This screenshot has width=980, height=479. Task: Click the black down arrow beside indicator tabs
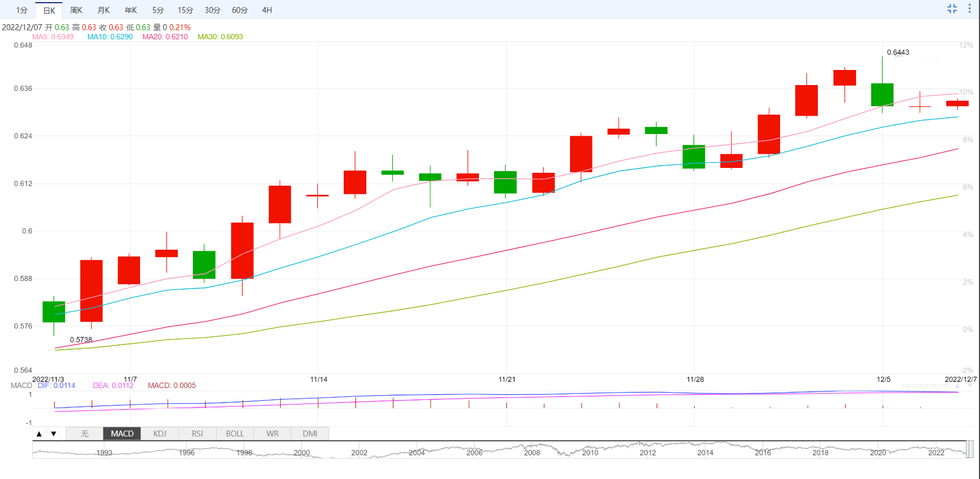[53, 434]
